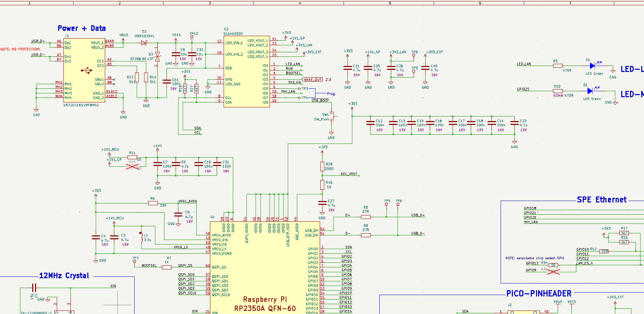Click the C1 15p crystal capacitor
This screenshot has height=314, width=644.
point(34,288)
